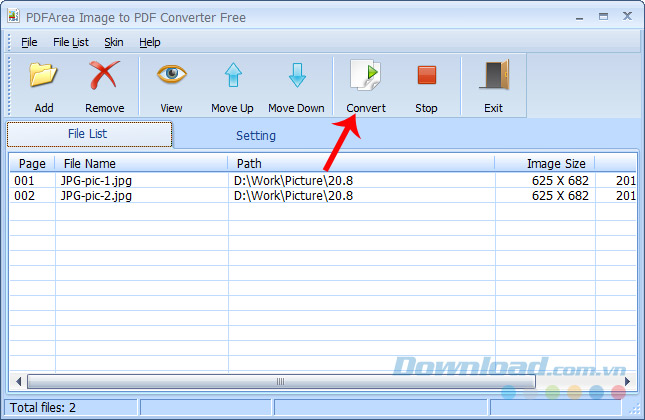Minimize the converter window
The image size is (645, 420).
click(x=580, y=17)
